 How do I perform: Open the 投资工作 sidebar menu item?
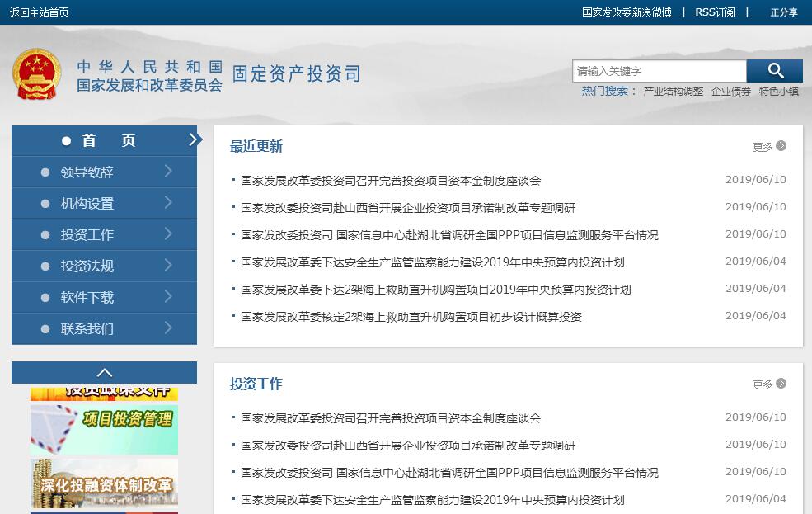coord(87,235)
